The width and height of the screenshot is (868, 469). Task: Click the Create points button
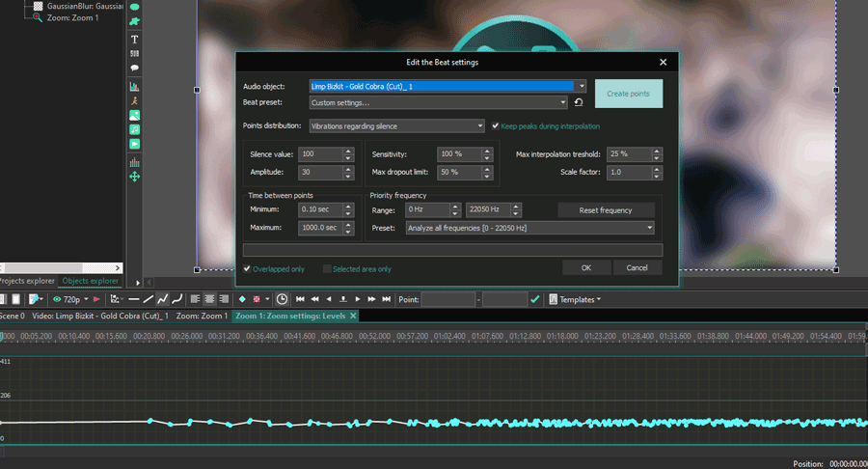[x=628, y=94]
